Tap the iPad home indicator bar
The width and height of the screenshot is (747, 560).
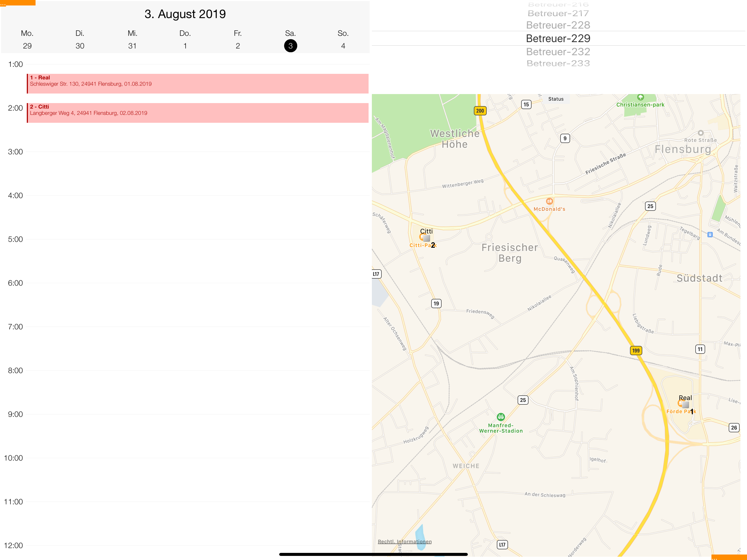pos(373,554)
